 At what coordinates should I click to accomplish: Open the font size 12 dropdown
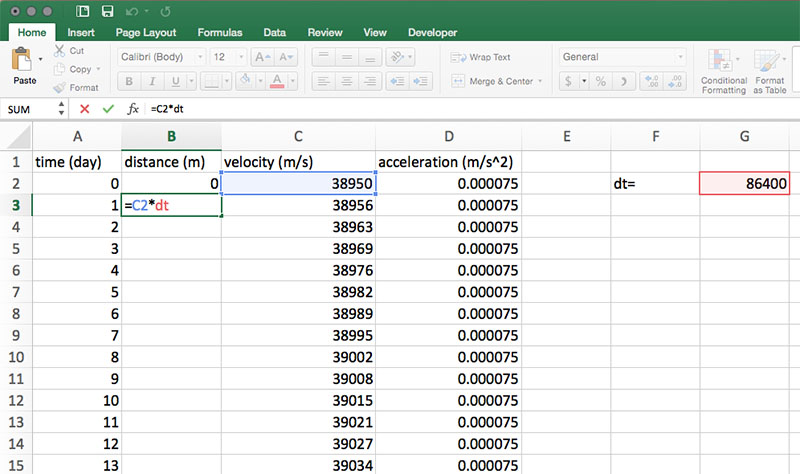coord(228,58)
